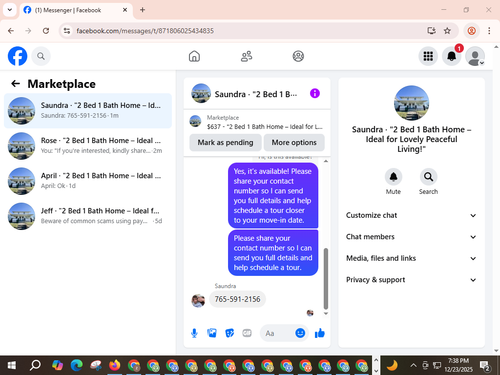Record a voice clip microphone icon
The image size is (500, 375).
194,333
